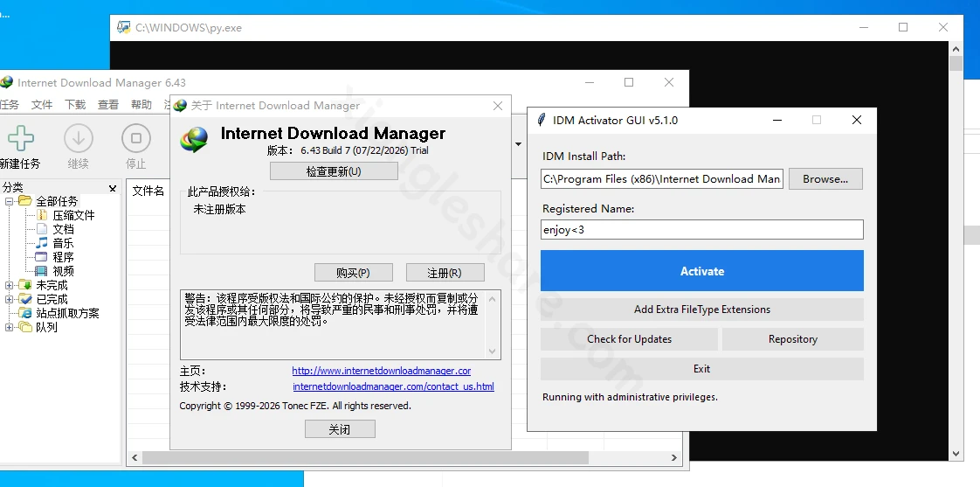Click the scroll-up arrow in warning text box
The image size is (980, 487).
coord(492,299)
